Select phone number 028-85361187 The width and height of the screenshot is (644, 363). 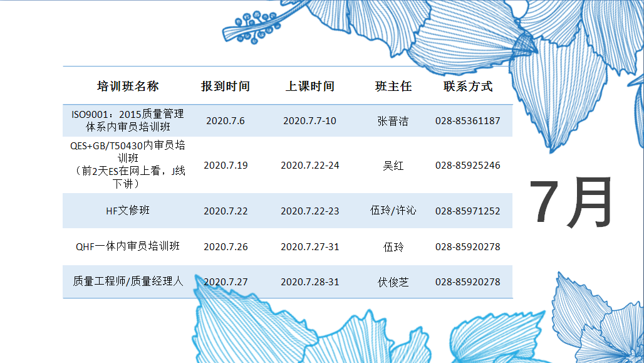468,121
